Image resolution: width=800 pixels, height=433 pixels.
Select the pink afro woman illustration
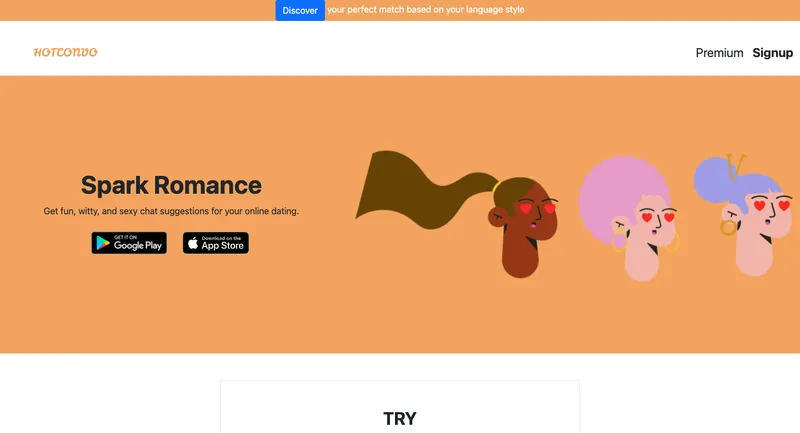click(x=629, y=217)
